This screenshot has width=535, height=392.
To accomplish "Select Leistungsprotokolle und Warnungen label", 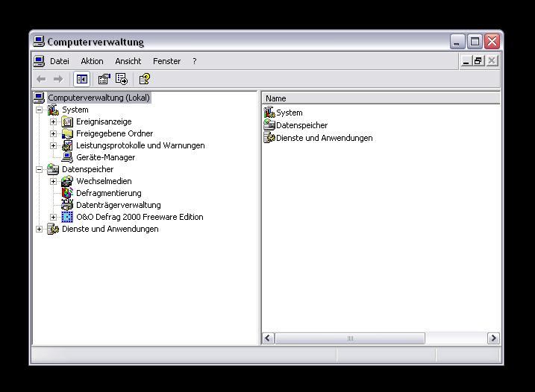I will [140, 145].
